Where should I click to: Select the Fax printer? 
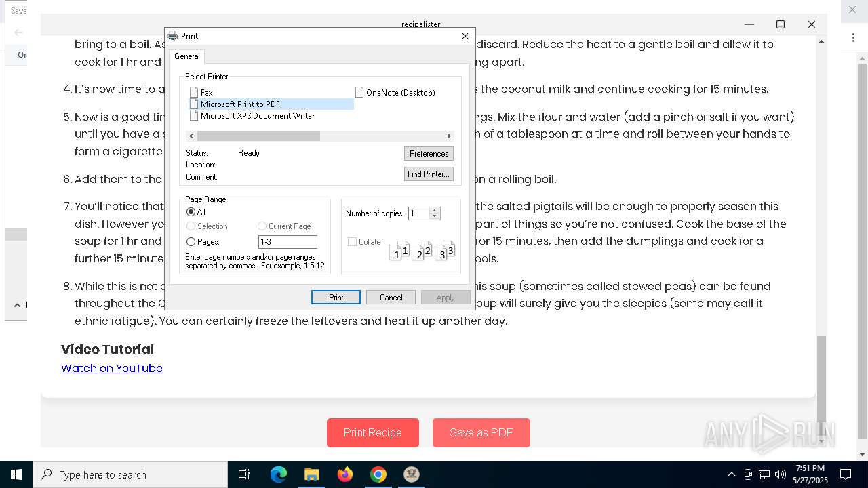coord(201,92)
